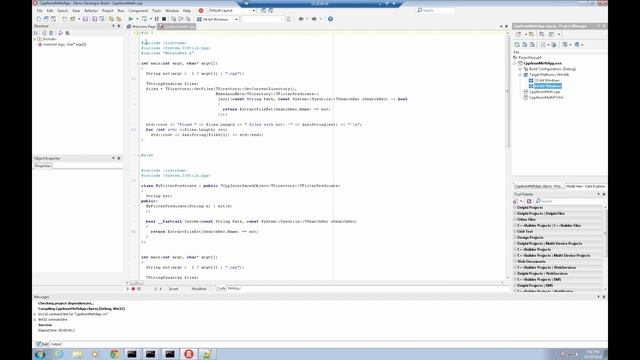Click the first icon in Structure panel toolbar
This screenshot has height=360, width=640.
point(36,33)
